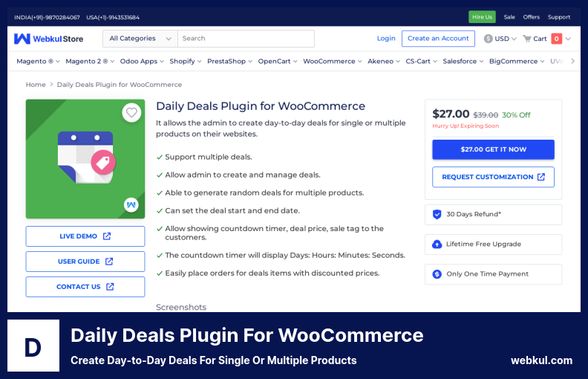Click the Webkul badge on product image
Screen dimensions: 588x379
[131, 204]
